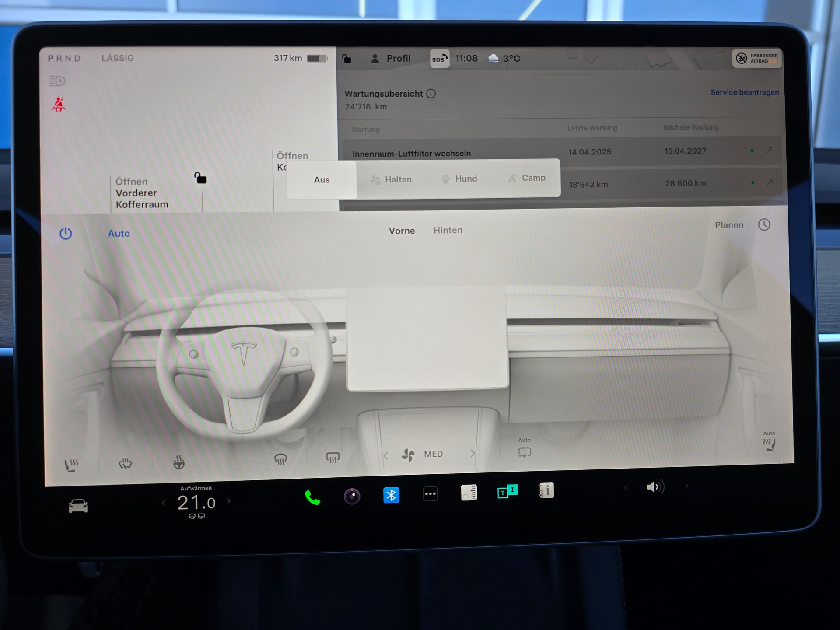The image size is (840, 630).
Task: Tap the 14.04.2025 last service date
Action: click(x=590, y=152)
